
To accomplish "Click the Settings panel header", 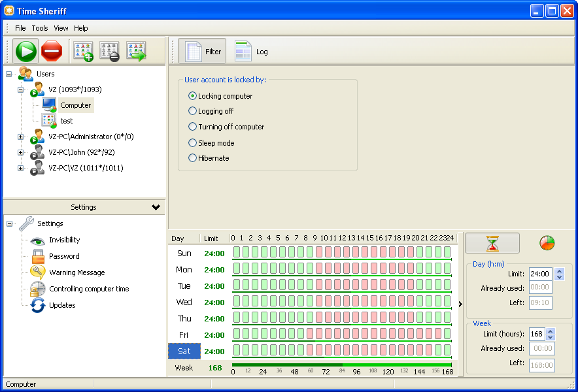I will [84, 207].
